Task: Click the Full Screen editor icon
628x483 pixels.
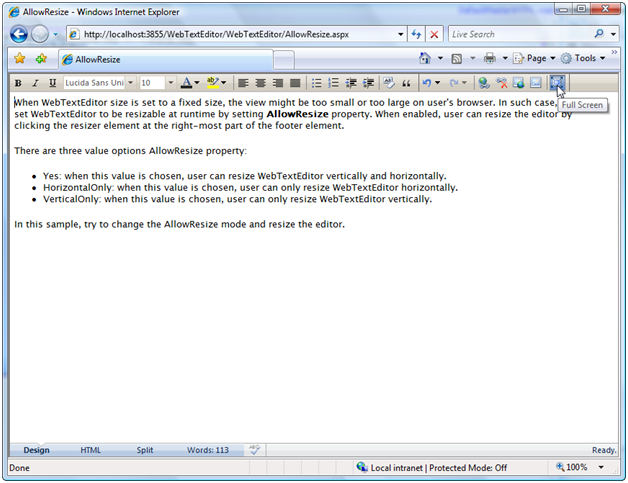Action: click(x=557, y=83)
